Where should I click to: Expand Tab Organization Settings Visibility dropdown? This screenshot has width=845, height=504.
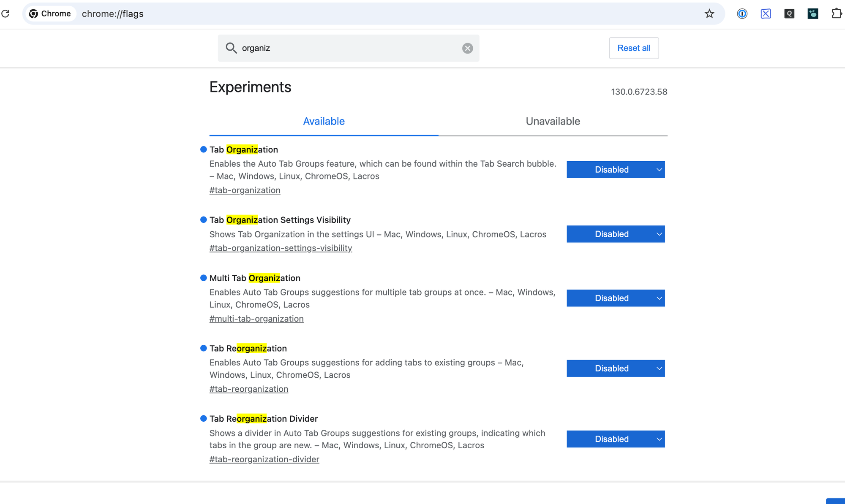(615, 234)
